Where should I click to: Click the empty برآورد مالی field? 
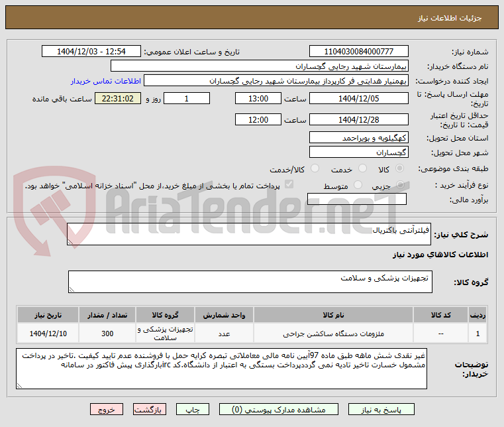click(357, 199)
